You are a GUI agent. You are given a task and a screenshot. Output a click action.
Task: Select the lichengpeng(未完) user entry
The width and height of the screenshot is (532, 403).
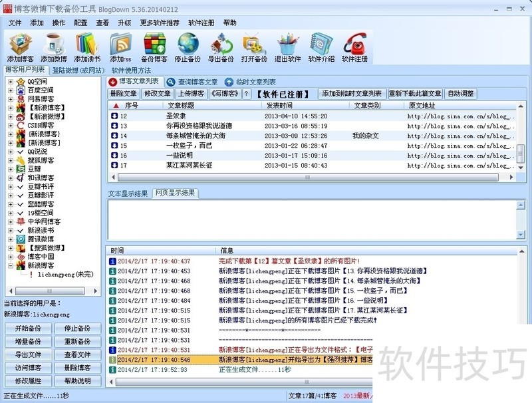(x=65, y=274)
